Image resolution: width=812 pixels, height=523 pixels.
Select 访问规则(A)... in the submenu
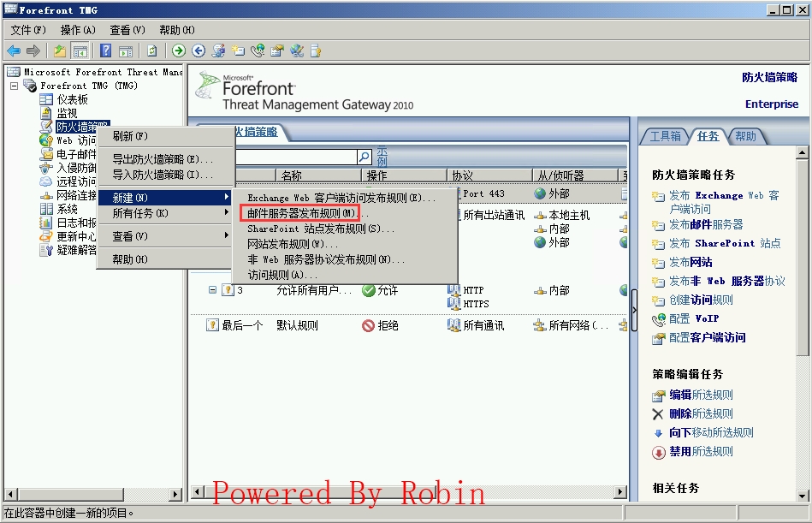(345, 275)
